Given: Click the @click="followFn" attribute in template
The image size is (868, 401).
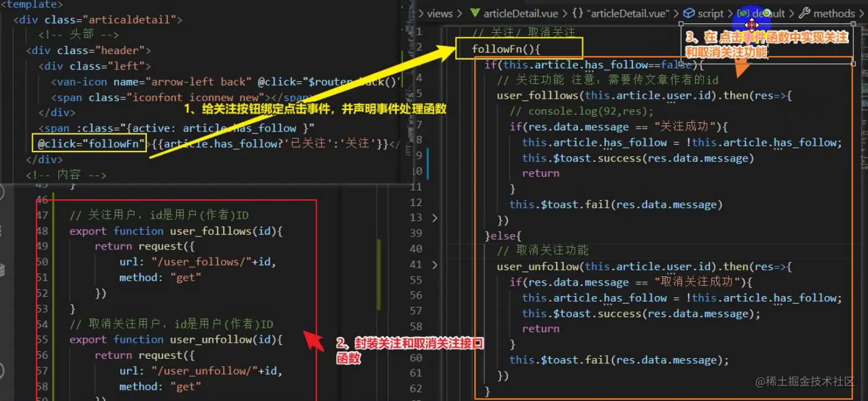Looking at the screenshot, I should point(91,143).
